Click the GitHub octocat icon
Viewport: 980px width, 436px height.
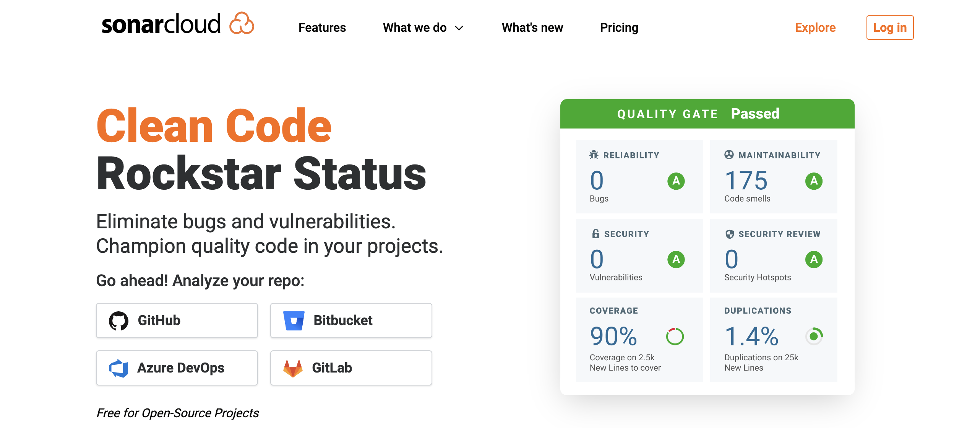pyautogui.click(x=118, y=320)
